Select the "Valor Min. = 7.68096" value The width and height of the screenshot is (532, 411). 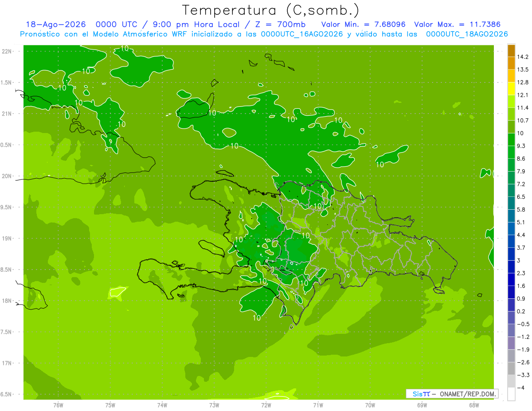tap(364, 25)
